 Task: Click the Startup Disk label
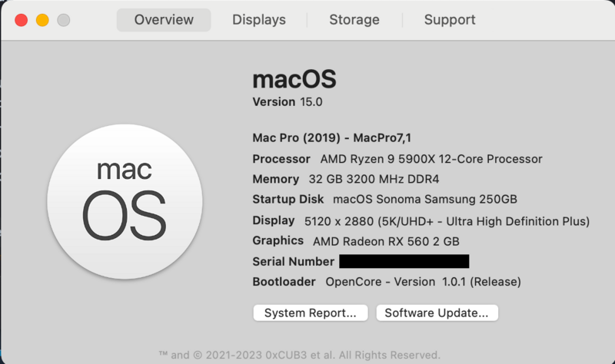click(288, 199)
